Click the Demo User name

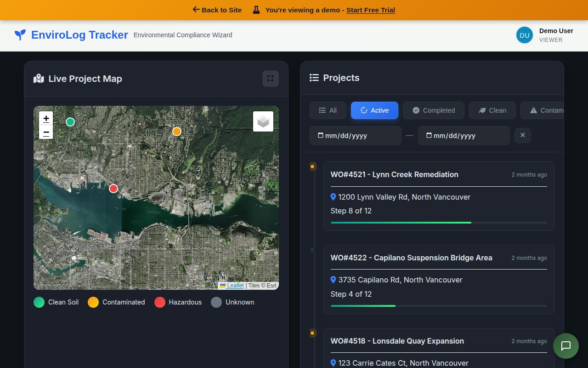pyautogui.click(x=556, y=31)
